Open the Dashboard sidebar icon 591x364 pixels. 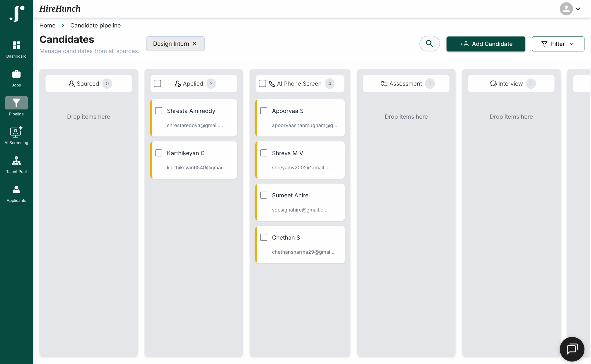click(x=16, y=45)
